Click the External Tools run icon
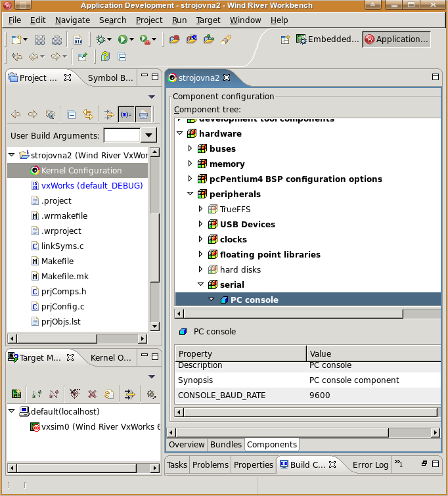 pyautogui.click(x=145, y=39)
